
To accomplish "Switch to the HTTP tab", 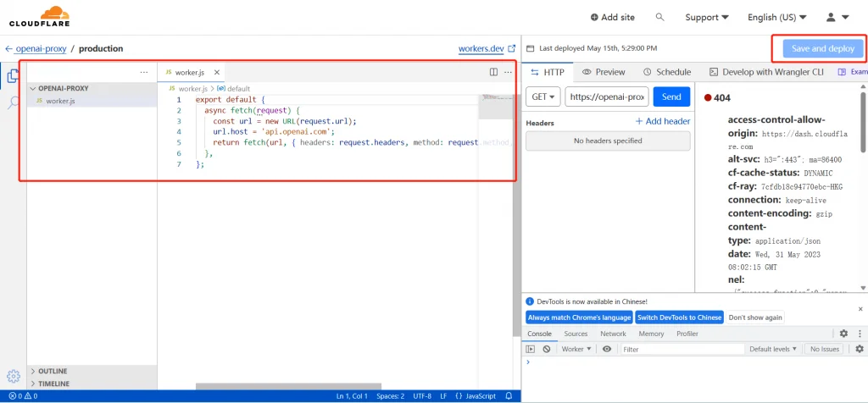I will click(x=548, y=72).
